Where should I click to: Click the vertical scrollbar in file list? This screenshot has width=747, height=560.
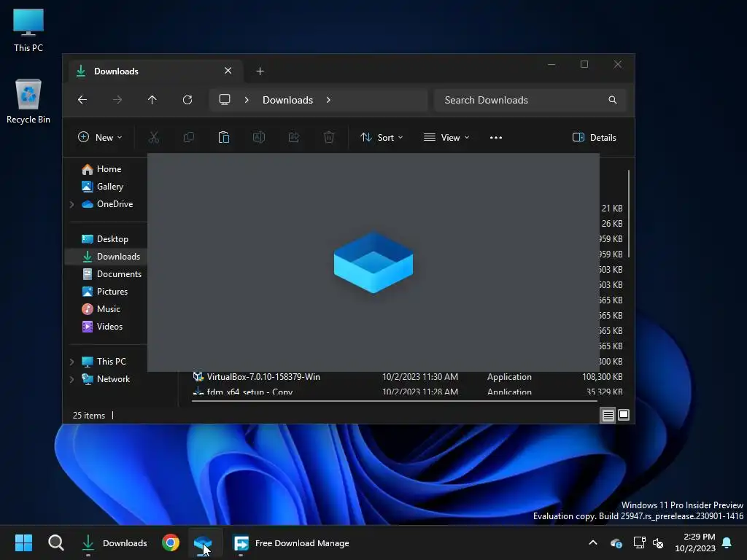click(x=629, y=214)
